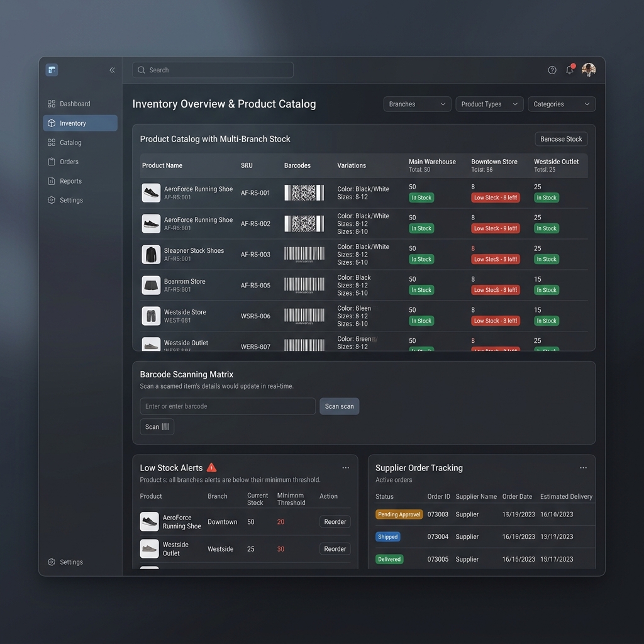Click barcode image for AF-RS-003
The width and height of the screenshot is (644, 644).
pos(304,254)
